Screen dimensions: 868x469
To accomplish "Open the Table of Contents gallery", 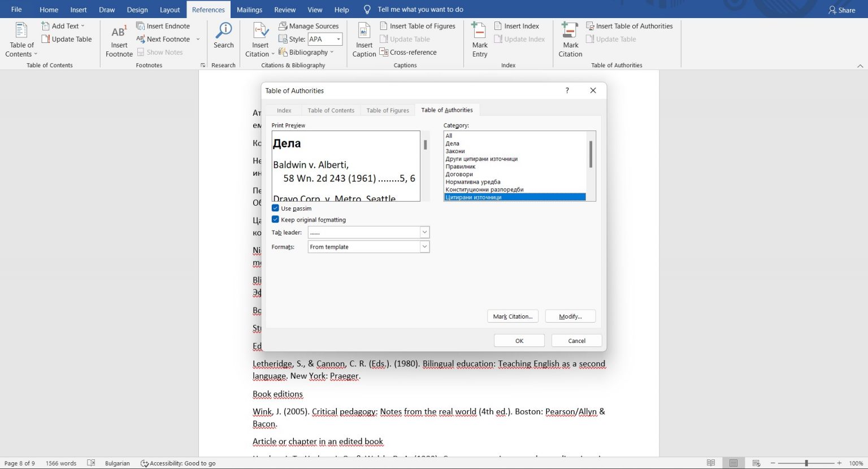I will coord(21,40).
